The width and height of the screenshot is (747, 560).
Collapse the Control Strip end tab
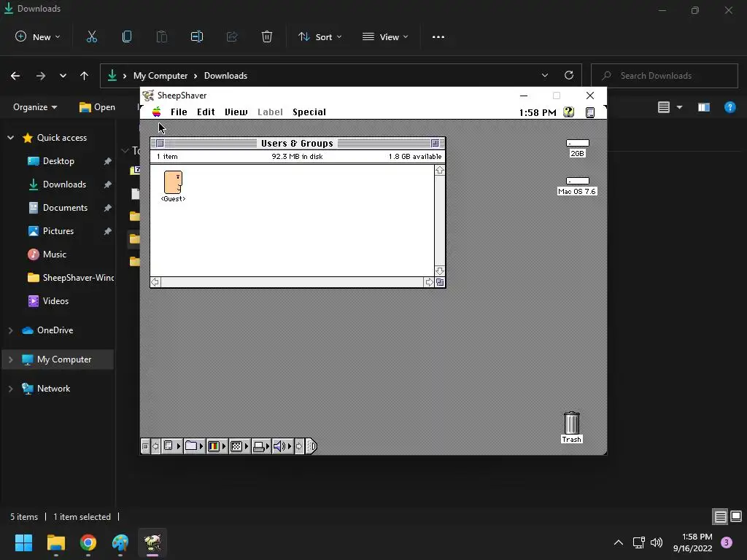[x=311, y=446]
